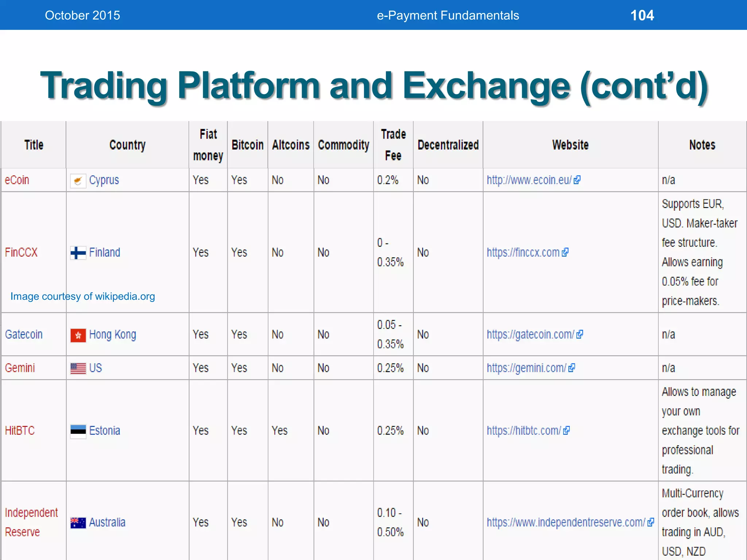Viewport: 747px width, 560px height.
Task: Click the Country column header
Action: point(127,145)
